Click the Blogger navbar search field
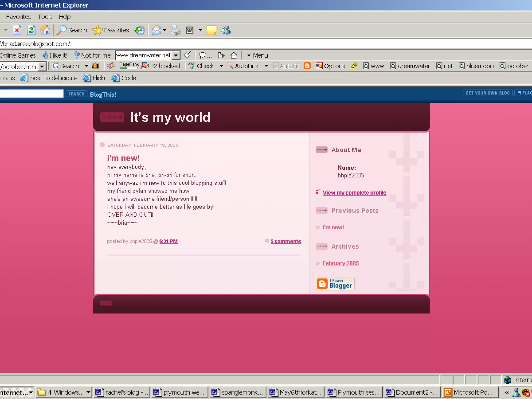This screenshot has height=399, width=532. pyautogui.click(x=31, y=94)
